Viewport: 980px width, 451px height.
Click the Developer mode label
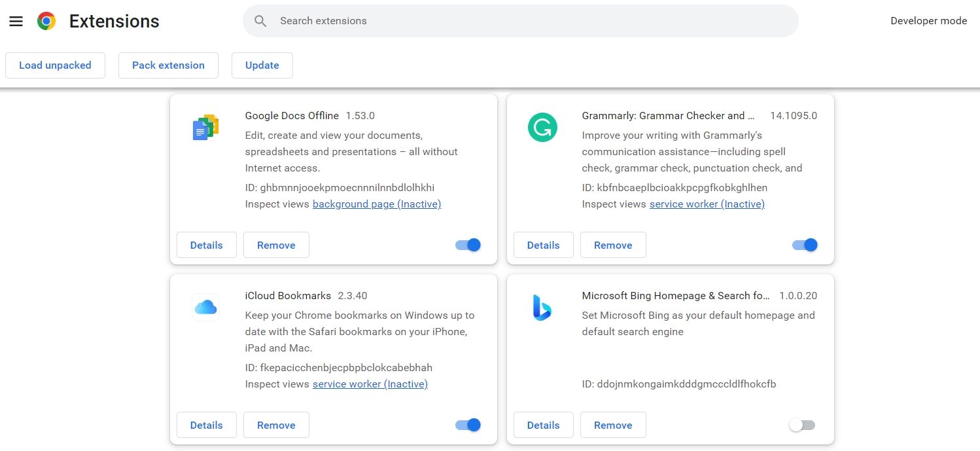[928, 20]
